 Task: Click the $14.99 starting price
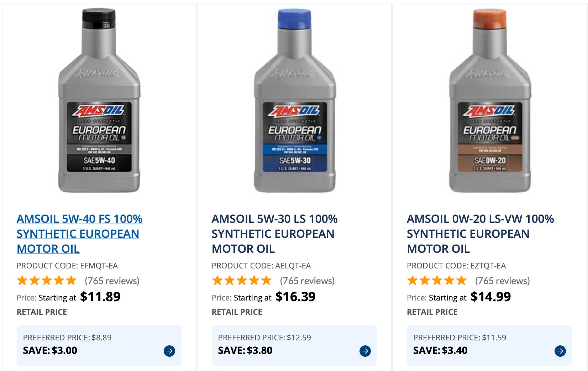click(x=490, y=297)
